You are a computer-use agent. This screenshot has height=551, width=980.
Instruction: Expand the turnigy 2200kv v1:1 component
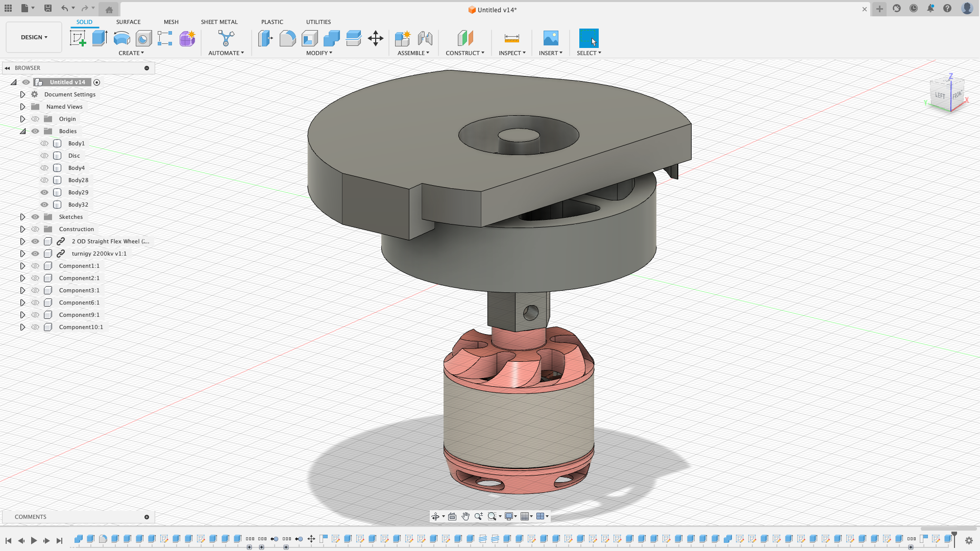click(x=22, y=254)
